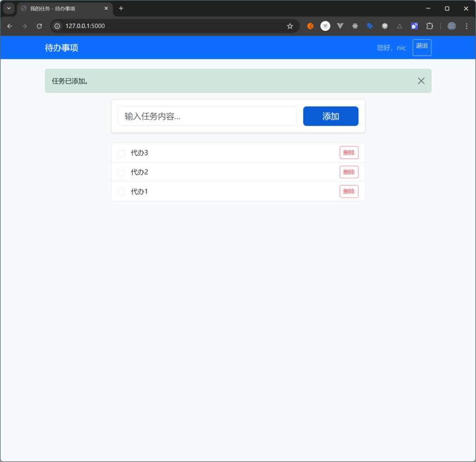Check the 代办3 task checkbox
Screen dimensions: 476x462
121,153
